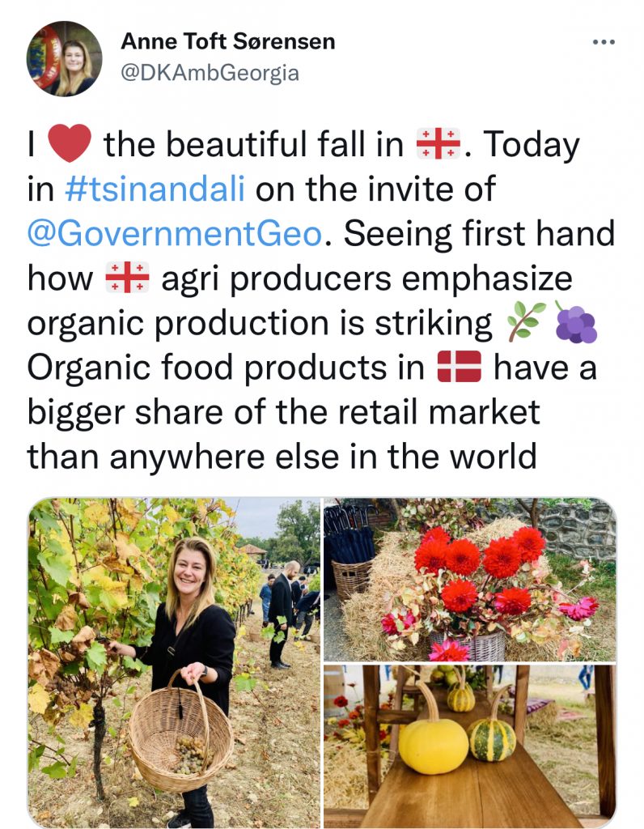
Task: Click the Georgian flag after 'fall in'
Action: coord(438,146)
